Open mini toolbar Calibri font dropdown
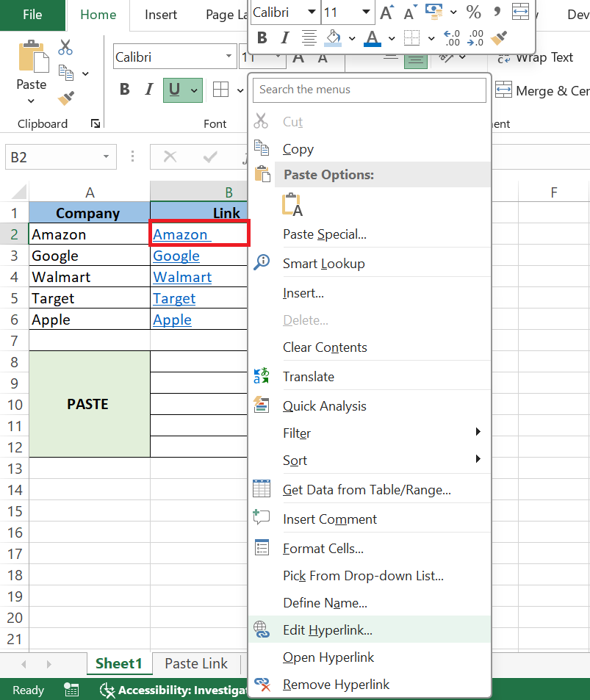 [312, 12]
